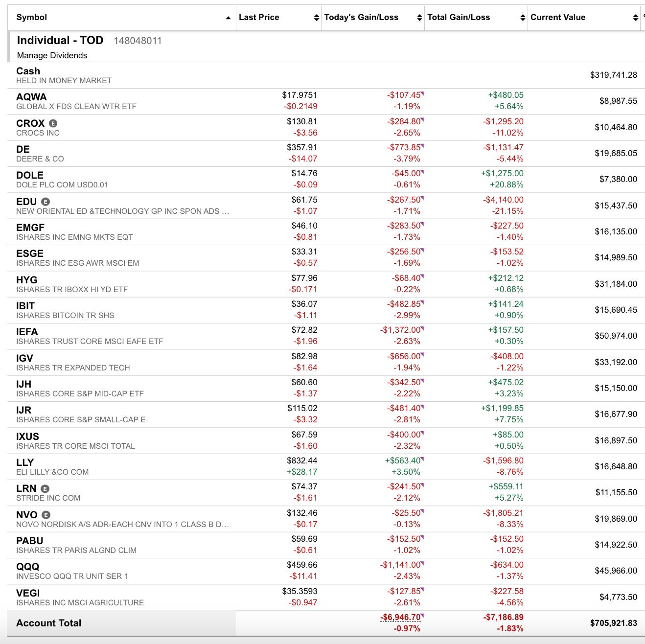Click the triangle marker on Account Total -$6,946.70

422,615
